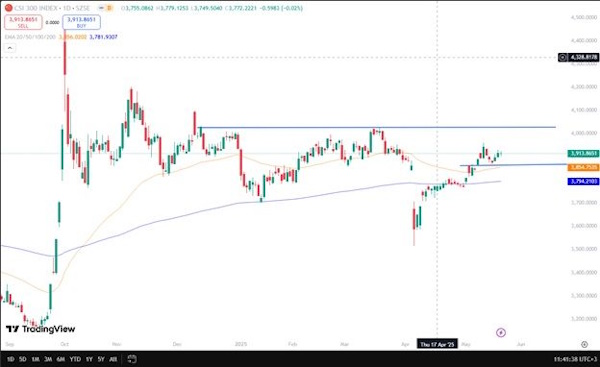Click the Oct label on time axis
The image size is (600, 367).
tap(65, 344)
